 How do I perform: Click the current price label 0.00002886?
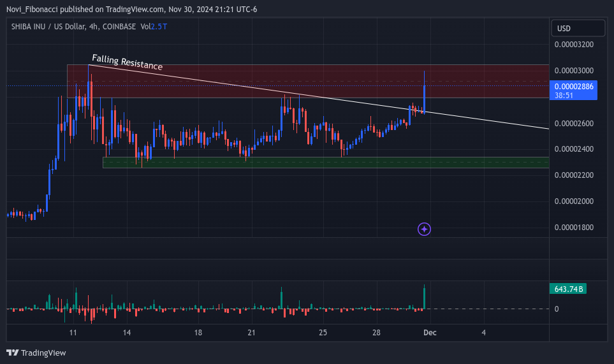(x=573, y=91)
